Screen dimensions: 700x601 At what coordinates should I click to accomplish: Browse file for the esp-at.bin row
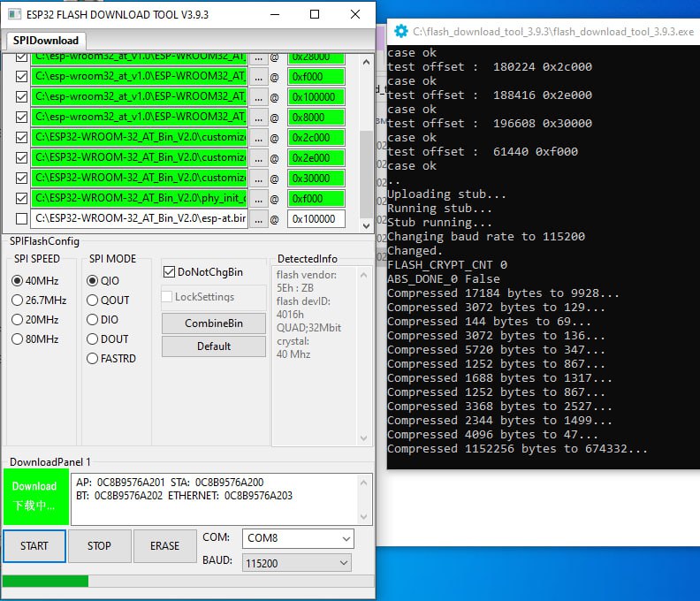coord(258,219)
